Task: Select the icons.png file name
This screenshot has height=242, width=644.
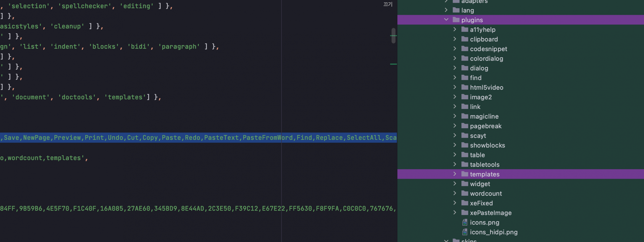Action: point(485,223)
